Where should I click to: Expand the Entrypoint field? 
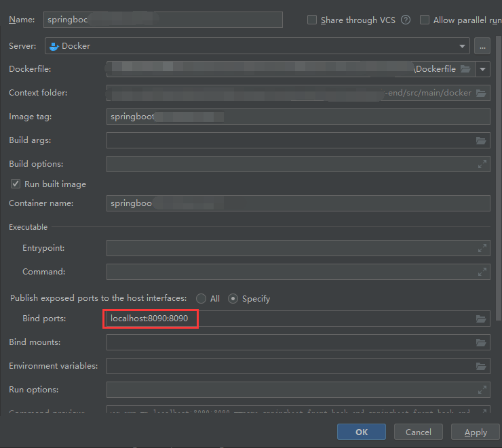[482, 248]
